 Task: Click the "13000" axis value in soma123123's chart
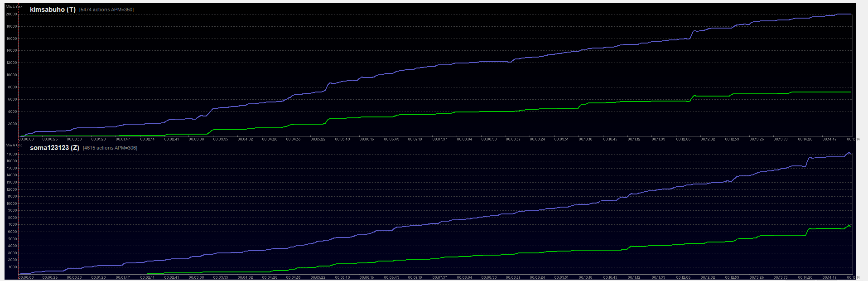click(11, 182)
